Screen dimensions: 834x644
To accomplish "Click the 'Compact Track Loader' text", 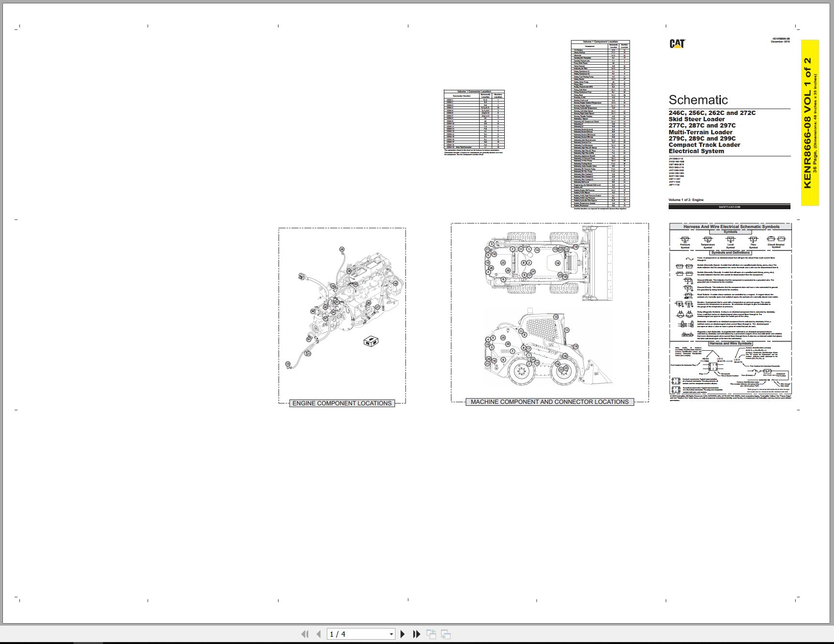I will click(704, 144).
